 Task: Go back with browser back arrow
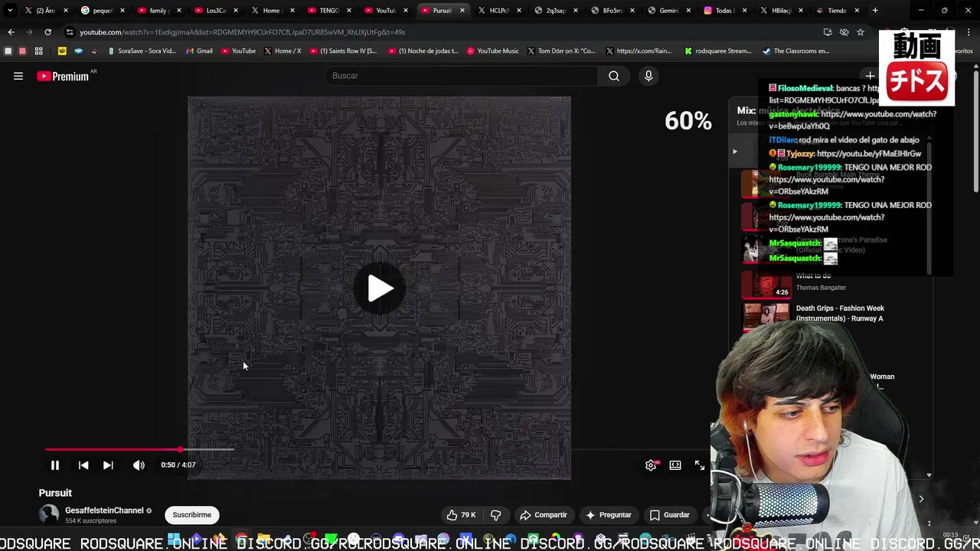11,32
